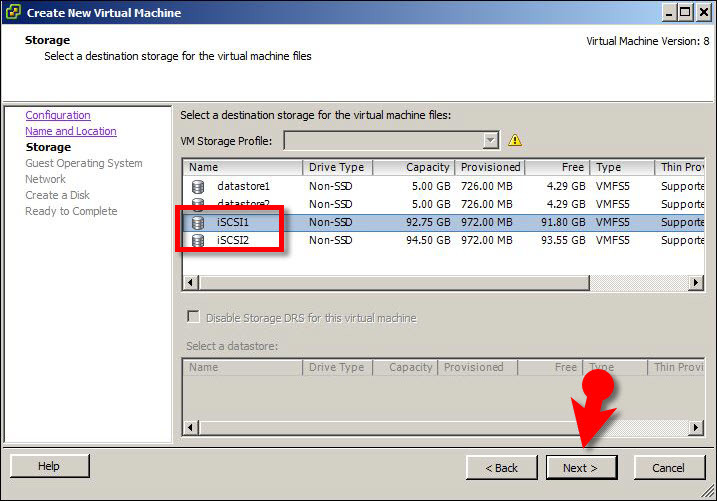
Task: Click left arrow of the lower table's scrollbar
Action: (191, 428)
